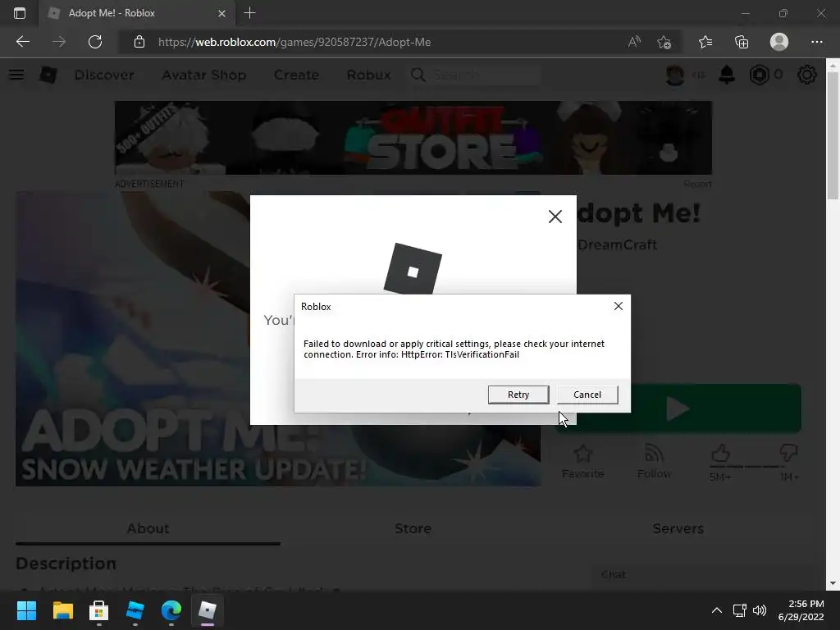This screenshot has width=840, height=630.
Task: Switch to the Servers tab
Action: (x=678, y=529)
